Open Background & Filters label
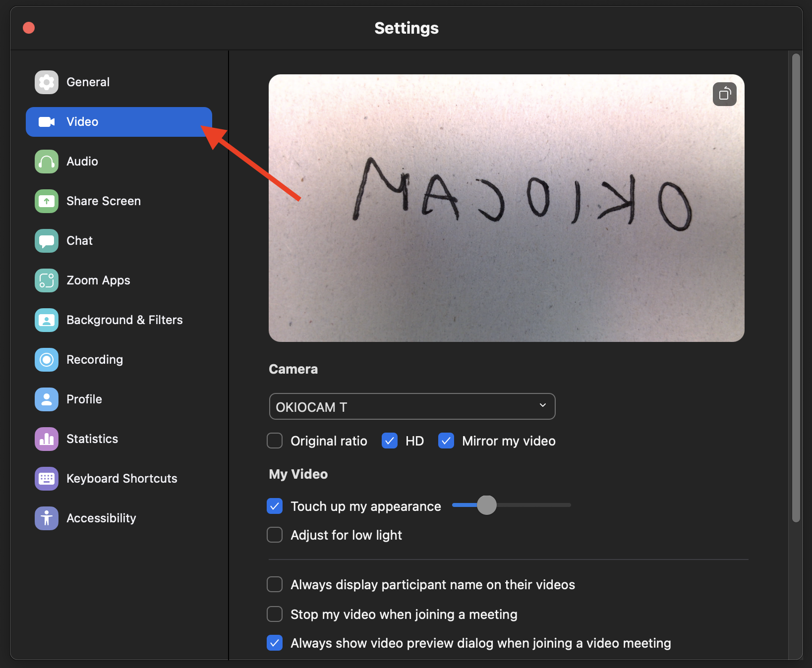Viewport: 812px width, 668px height. coord(124,320)
